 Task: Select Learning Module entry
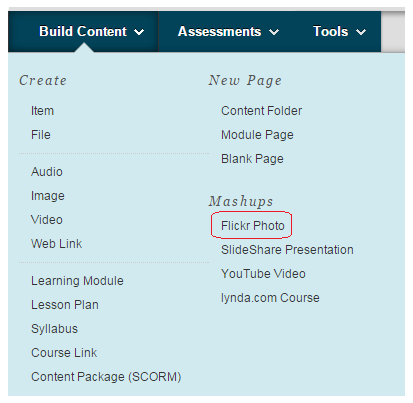(77, 281)
